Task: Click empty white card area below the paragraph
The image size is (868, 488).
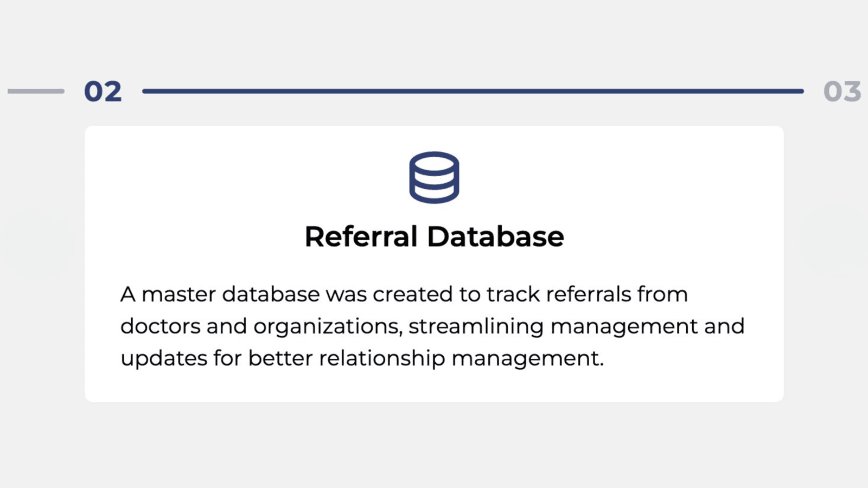Action: [x=434, y=387]
